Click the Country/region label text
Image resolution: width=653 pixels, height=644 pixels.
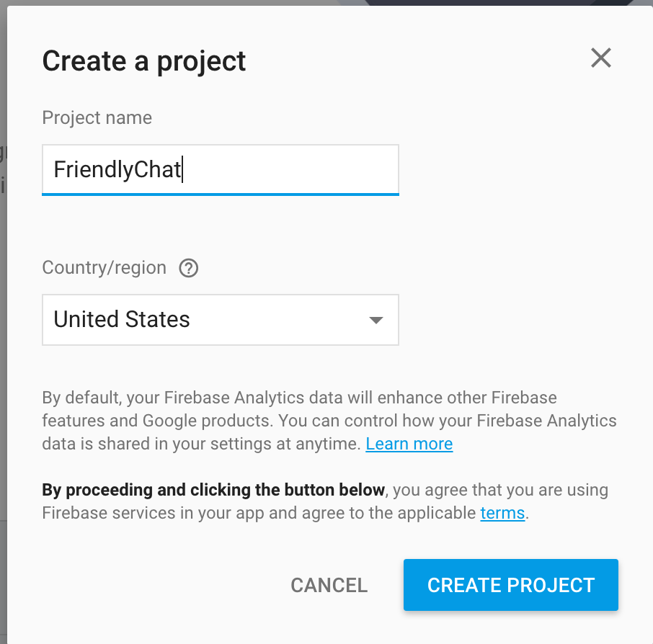(x=104, y=268)
